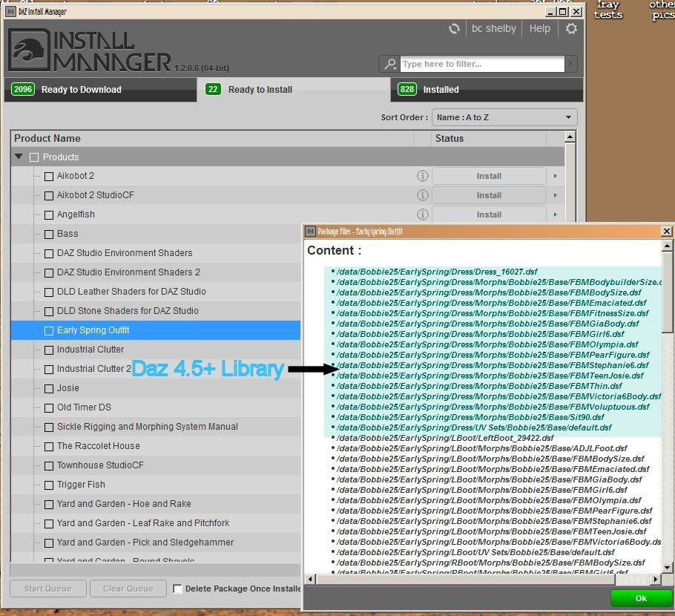Viewport: 675px width, 616px height.
Task: Select DLD Stone Shaders for DAZ Studio
Action: point(156,311)
